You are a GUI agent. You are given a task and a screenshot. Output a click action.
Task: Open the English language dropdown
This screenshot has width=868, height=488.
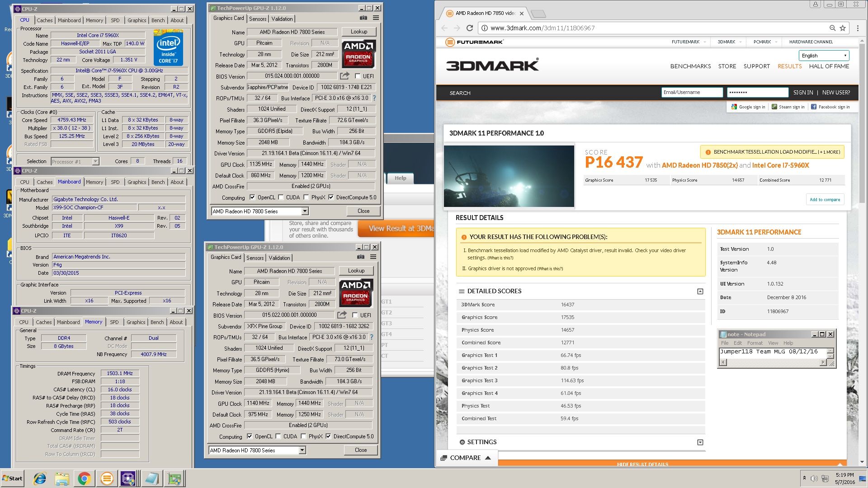(x=824, y=56)
